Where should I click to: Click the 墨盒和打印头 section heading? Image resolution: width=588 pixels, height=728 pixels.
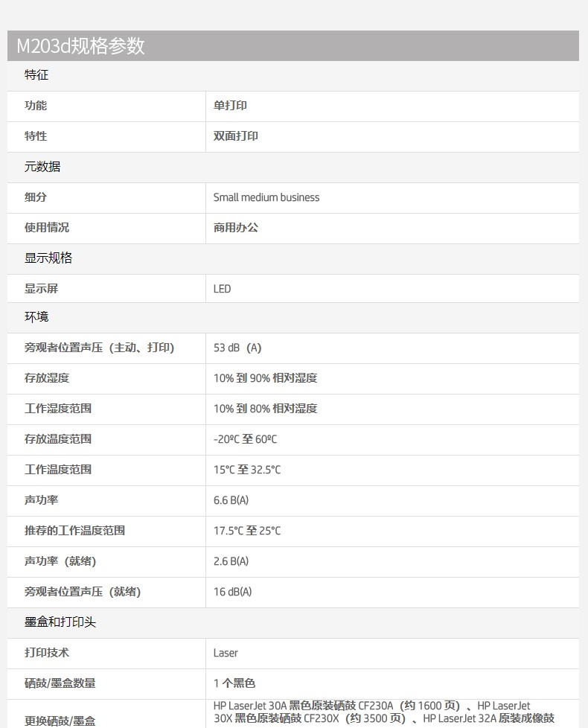(x=60, y=622)
